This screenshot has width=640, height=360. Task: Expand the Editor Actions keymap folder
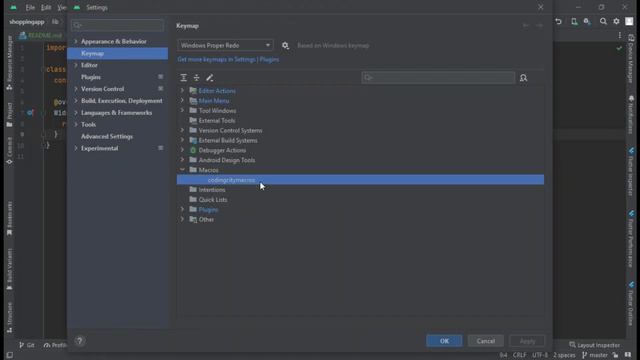tap(182, 91)
